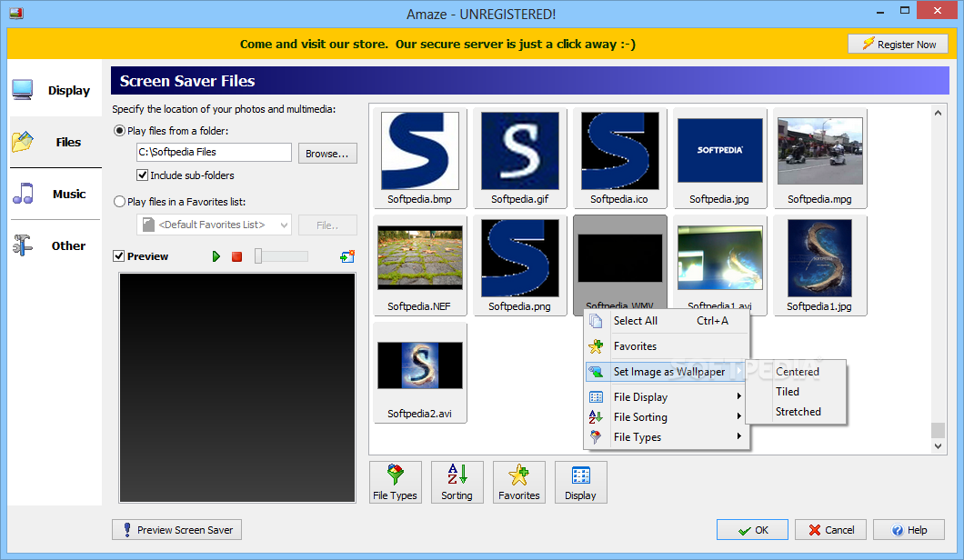Image resolution: width=964 pixels, height=560 pixels.
Task: Open the Display section in sidebar
Action: (55, 90)
